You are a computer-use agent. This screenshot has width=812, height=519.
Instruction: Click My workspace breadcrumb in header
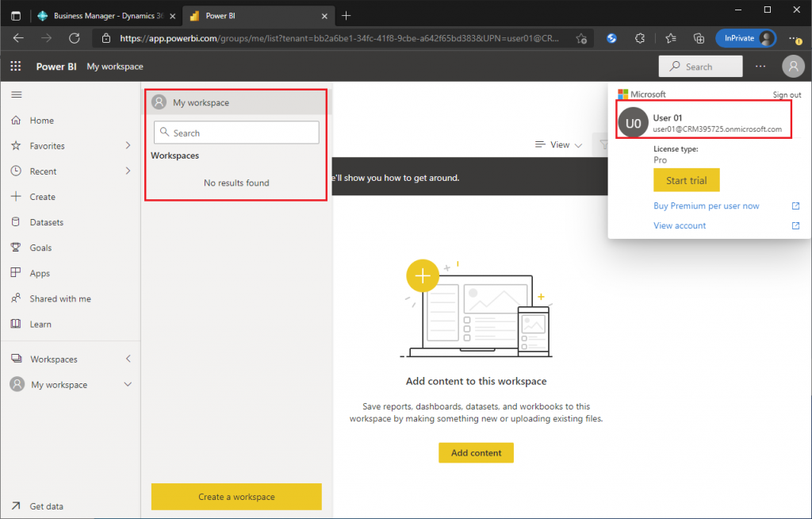pos(115,67)
